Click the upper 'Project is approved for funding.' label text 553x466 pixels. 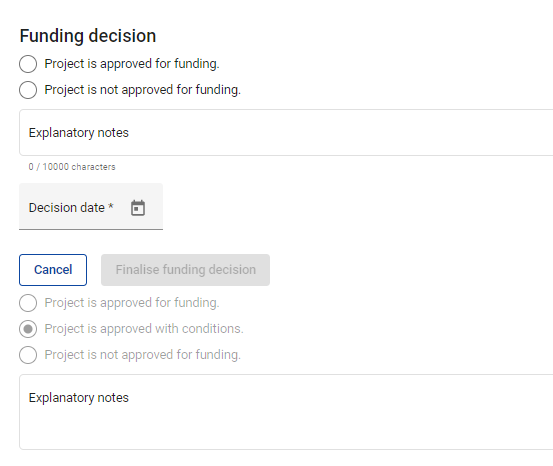point(132,64)
